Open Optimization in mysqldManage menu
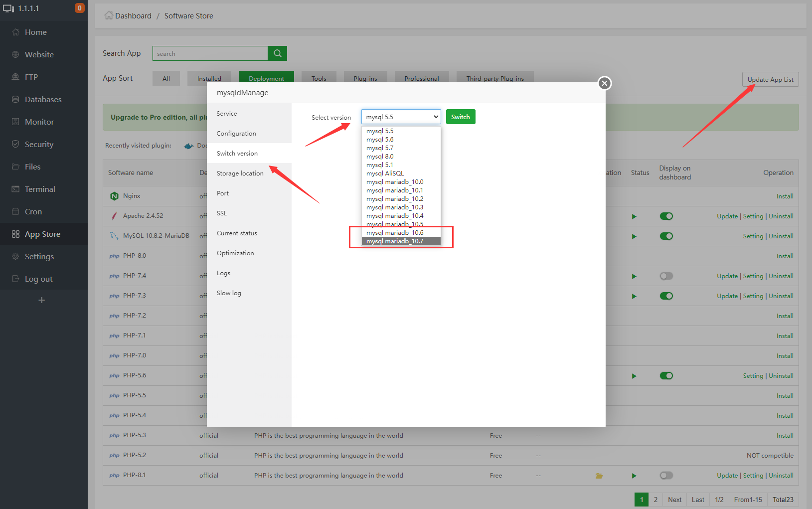The image size is (812, 509). point(249,253)
